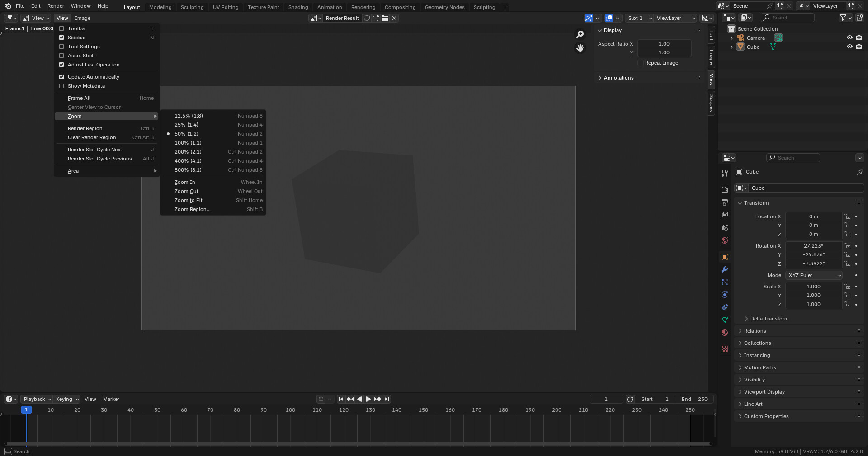
Task: Click the End frame 250 field
Action: pyautogui.click(x=694, y=399)
